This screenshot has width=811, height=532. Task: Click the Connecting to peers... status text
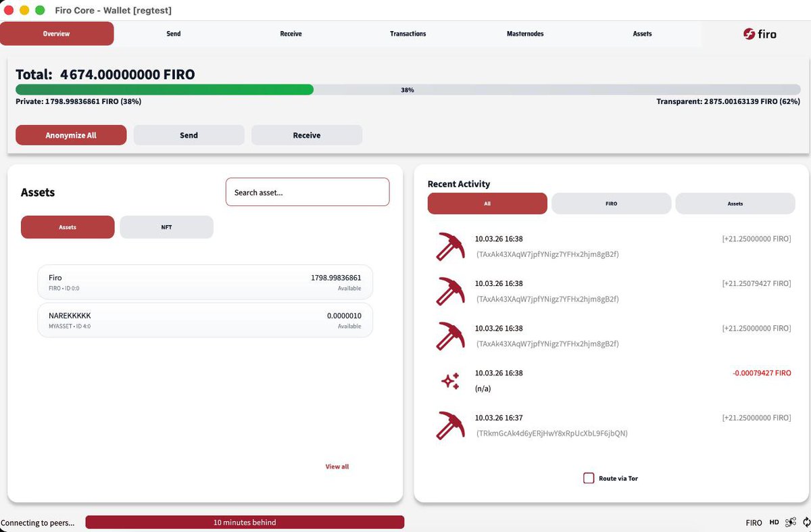tap(38, 523)
